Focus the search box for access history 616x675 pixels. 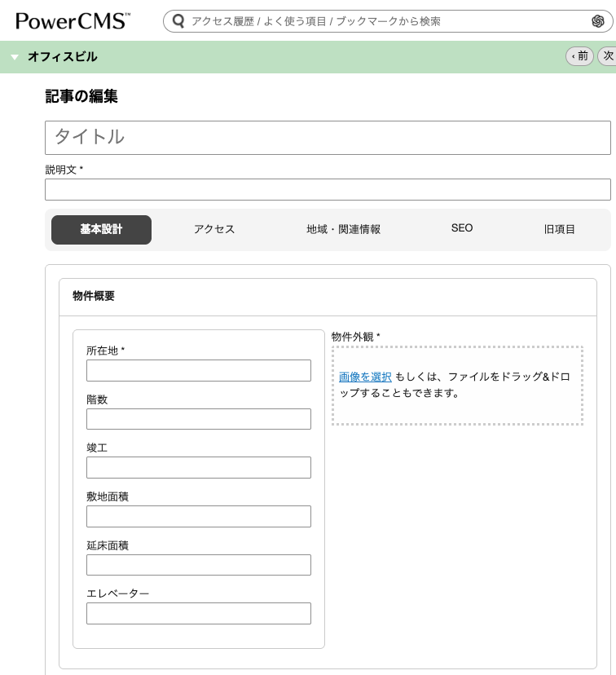click(387, 21)
